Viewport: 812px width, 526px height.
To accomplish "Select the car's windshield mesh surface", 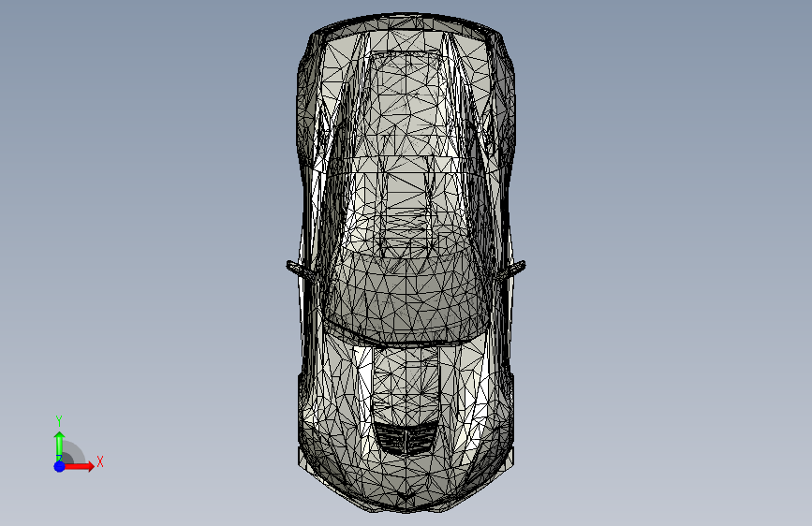I will coord(406,298).
